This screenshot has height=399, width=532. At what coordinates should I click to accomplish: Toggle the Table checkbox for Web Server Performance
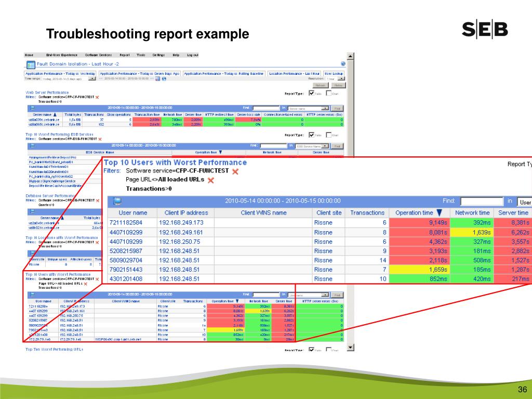(312, 94)
